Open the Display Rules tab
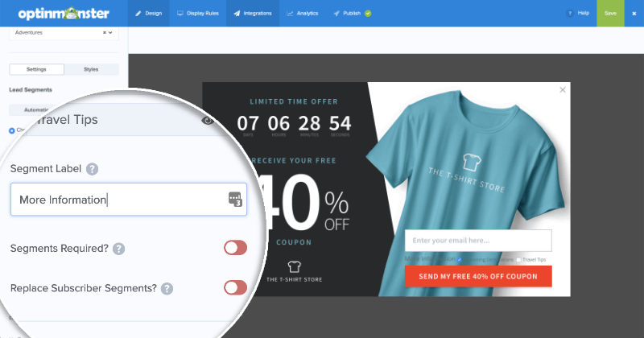Screen dimensions: 644x338 pos(197,13)
